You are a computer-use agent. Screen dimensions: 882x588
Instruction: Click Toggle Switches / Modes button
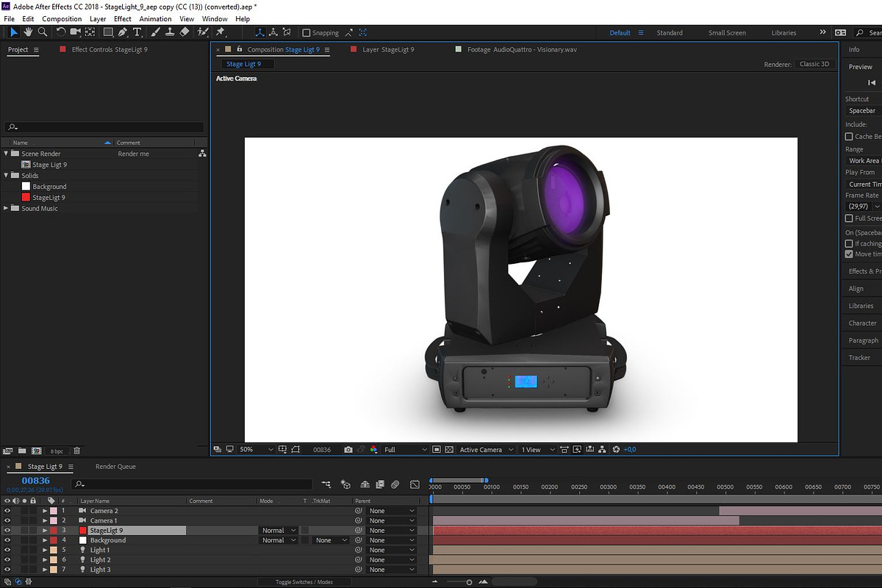tap(304, 582)
